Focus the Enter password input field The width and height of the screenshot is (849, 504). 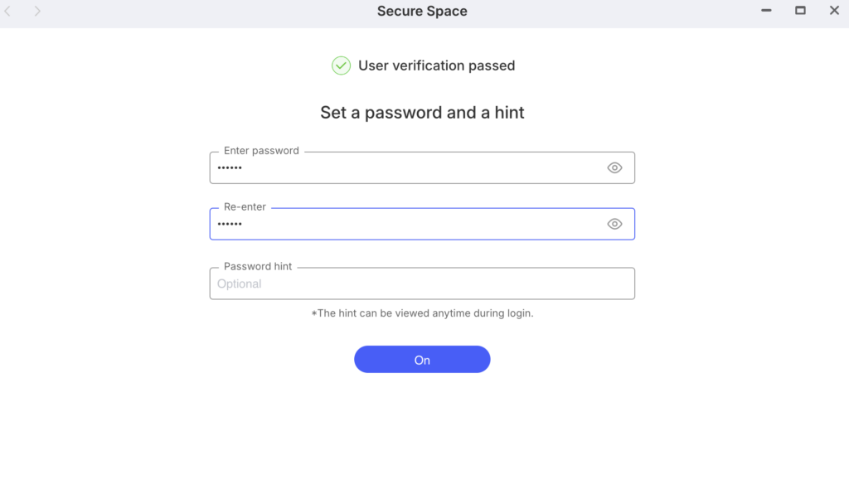(406, 168)
